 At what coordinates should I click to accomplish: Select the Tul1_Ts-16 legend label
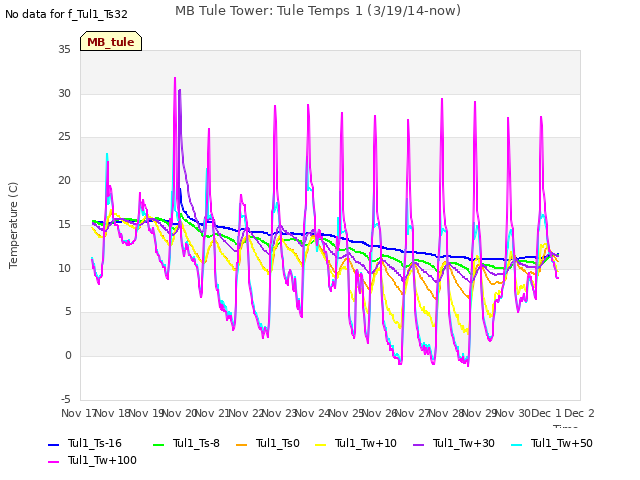(95, 443)
